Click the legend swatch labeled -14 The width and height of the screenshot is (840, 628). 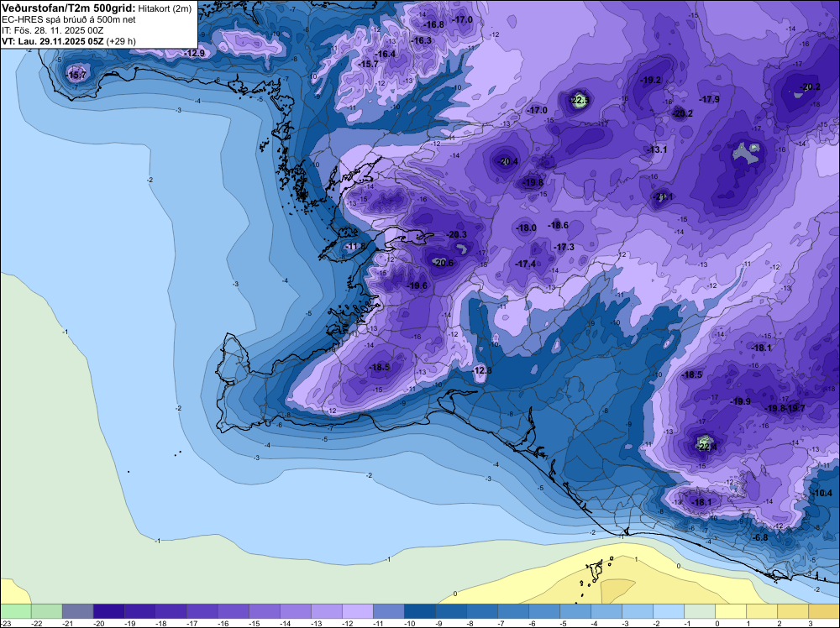(295, 611)
